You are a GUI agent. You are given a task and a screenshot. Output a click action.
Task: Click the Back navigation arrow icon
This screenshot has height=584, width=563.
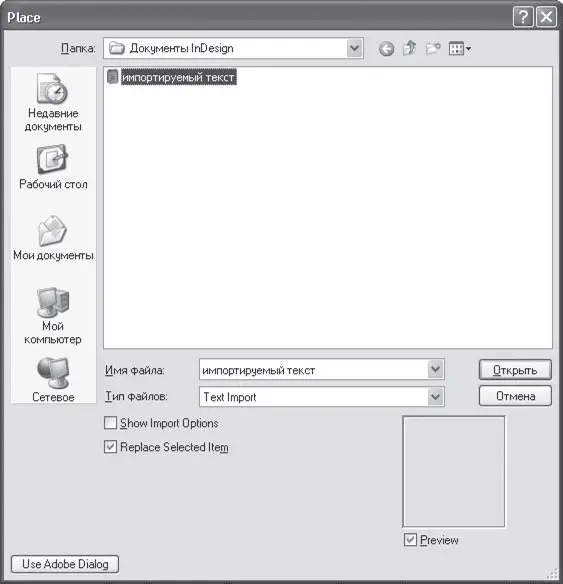pos(386,49)
